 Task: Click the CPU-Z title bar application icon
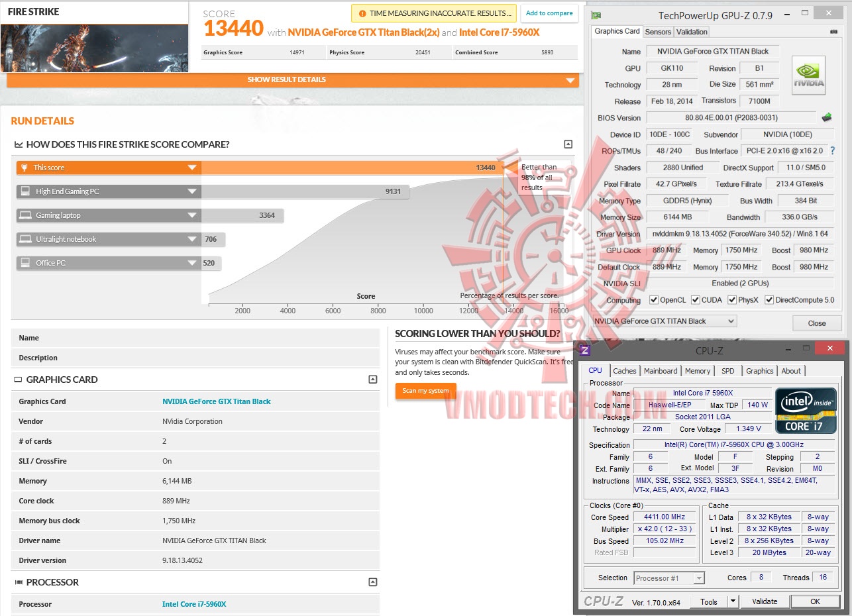tap(584, 350)
